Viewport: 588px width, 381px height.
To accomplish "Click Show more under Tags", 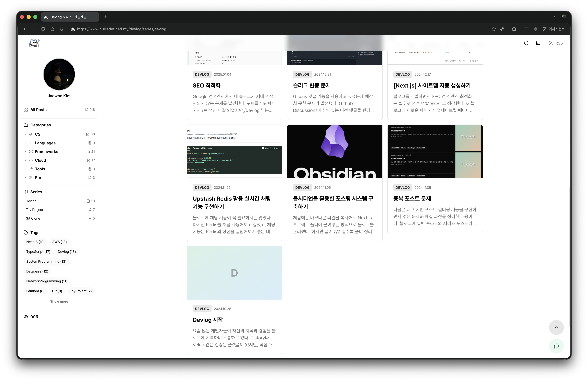I will (59, 301).
